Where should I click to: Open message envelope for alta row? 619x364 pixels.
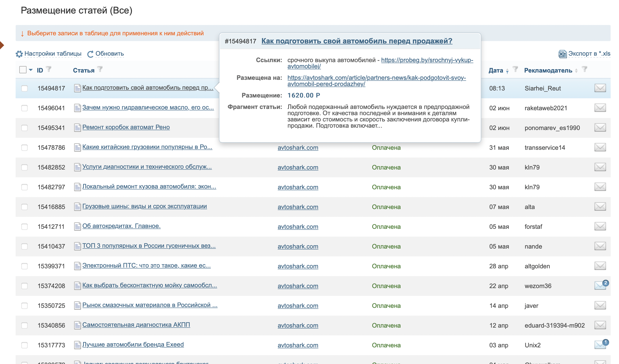click(x=600, y=206)
